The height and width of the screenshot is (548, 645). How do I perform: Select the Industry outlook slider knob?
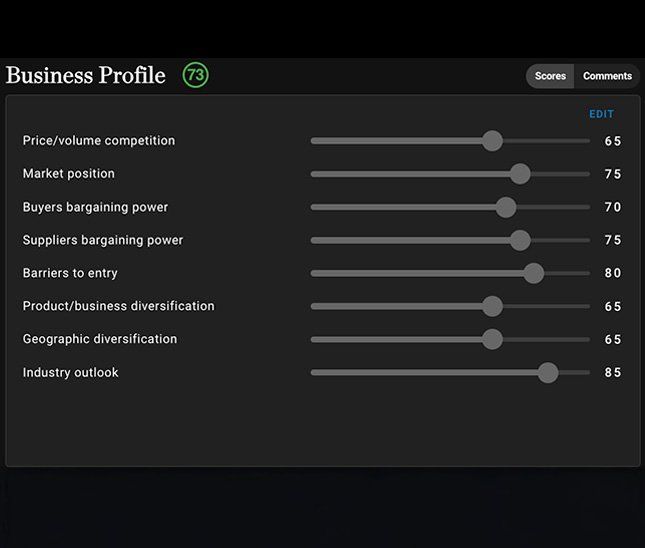pyautogui.click(x=548, y=372)
